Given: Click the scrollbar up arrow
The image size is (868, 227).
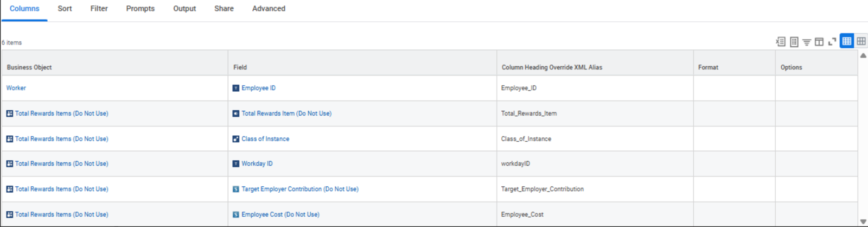Looking at the screenshot, I should click(863, 55).
